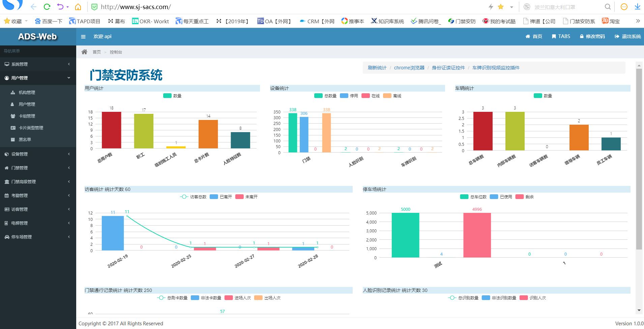
Task: Open 黑名单 in the sidebar
Action: 25,139
